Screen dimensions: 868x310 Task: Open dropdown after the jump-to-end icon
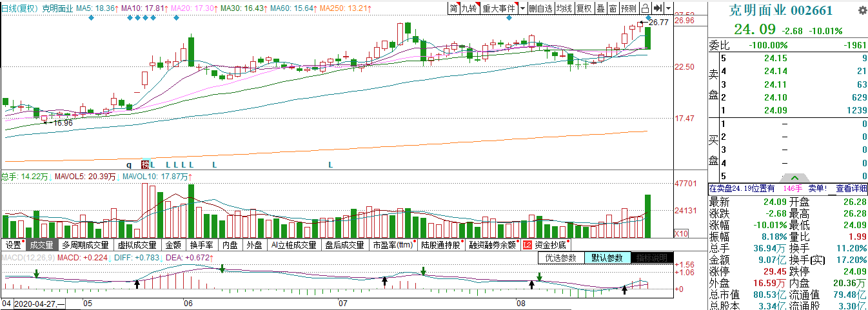pyautogui.click(x=668, y=8)
